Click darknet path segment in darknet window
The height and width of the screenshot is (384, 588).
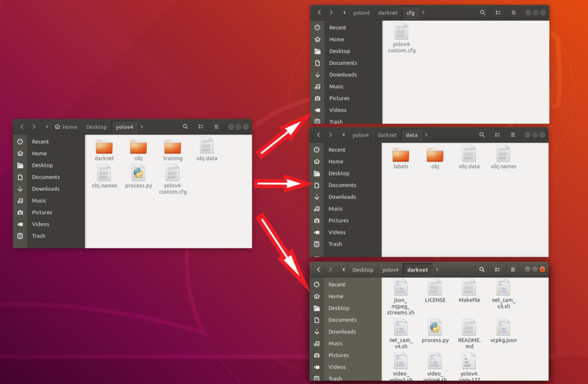point(417,270)
